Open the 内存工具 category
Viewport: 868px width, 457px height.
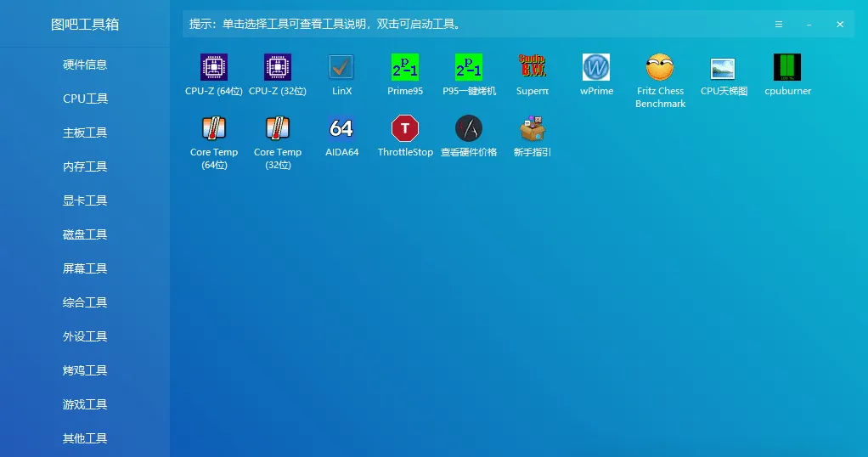pos(85,166)
